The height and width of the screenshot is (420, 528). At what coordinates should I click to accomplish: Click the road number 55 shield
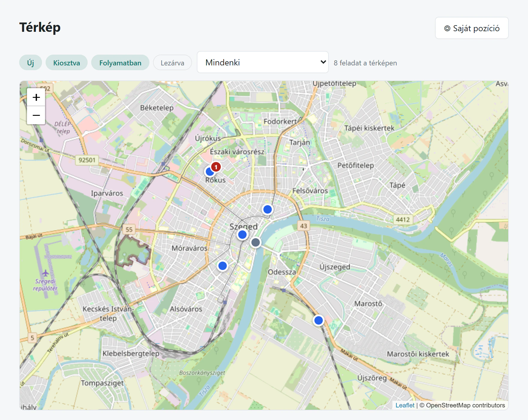click(x=129, y=229)
